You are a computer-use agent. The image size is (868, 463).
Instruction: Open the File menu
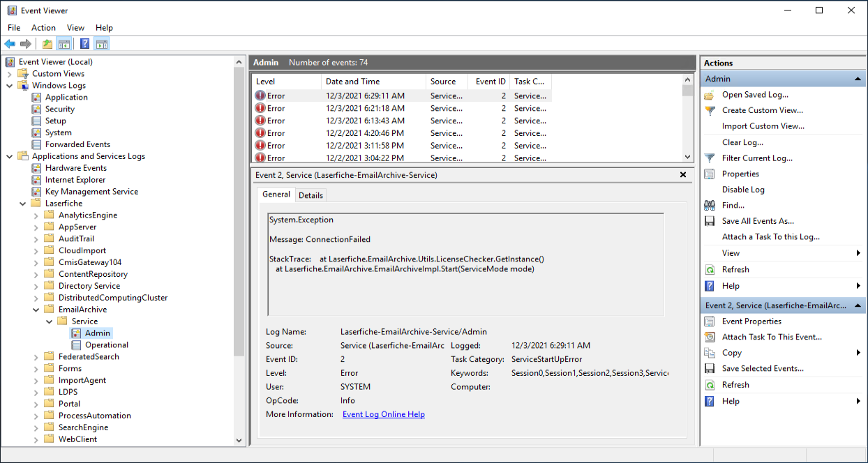click(14, 28)
